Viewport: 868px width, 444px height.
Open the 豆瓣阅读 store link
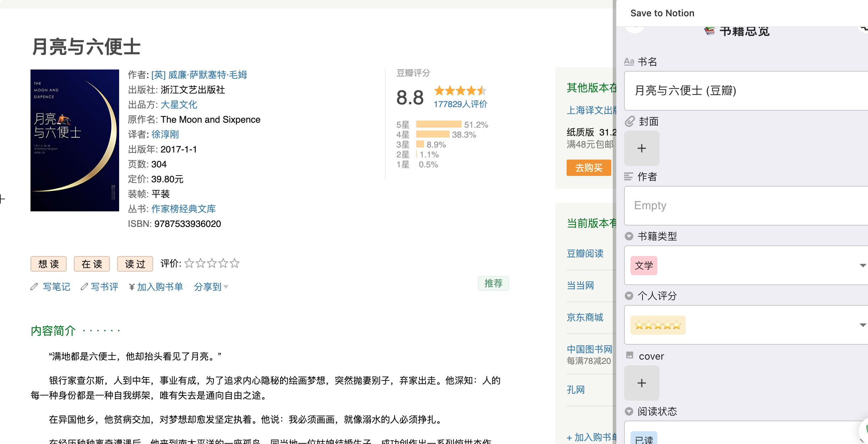point(585,254)
